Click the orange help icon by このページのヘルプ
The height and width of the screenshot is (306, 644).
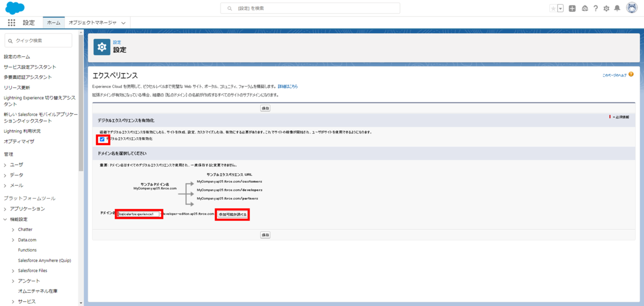631,74
